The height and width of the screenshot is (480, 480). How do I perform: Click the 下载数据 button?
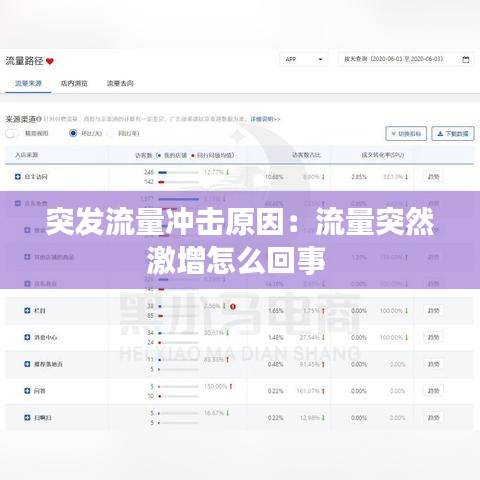453,133
